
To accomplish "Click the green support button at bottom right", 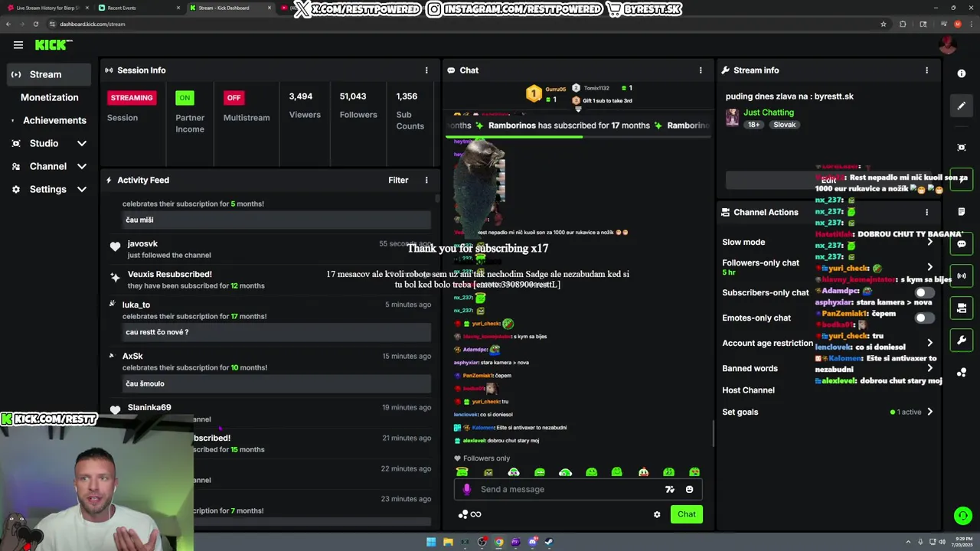I will [x=962, y=516].
